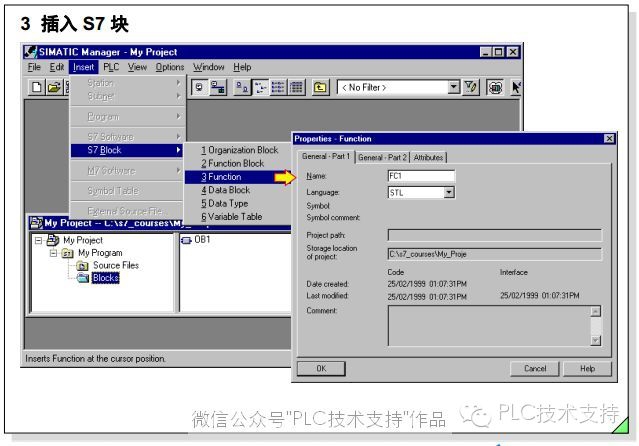Choose 2 Function Block
The width and height of the screenshot is (639, 446).
tap(240, 163)
